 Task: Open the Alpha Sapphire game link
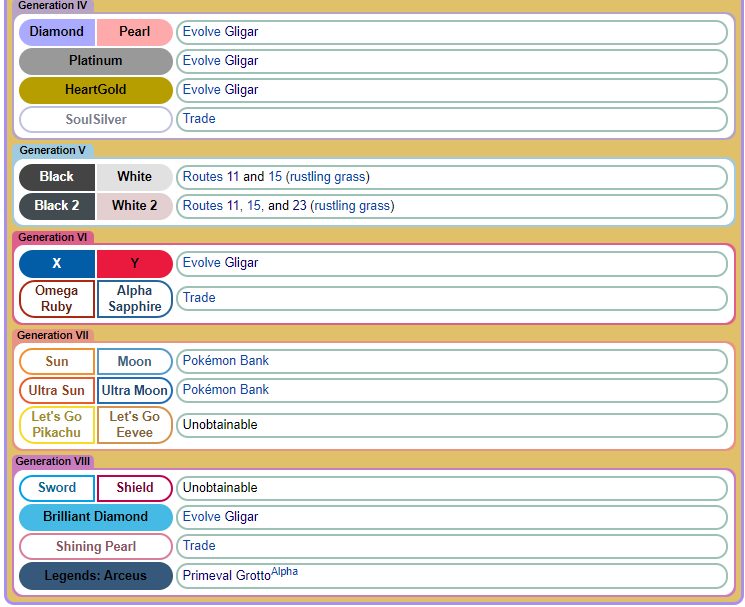click(134, 299)
